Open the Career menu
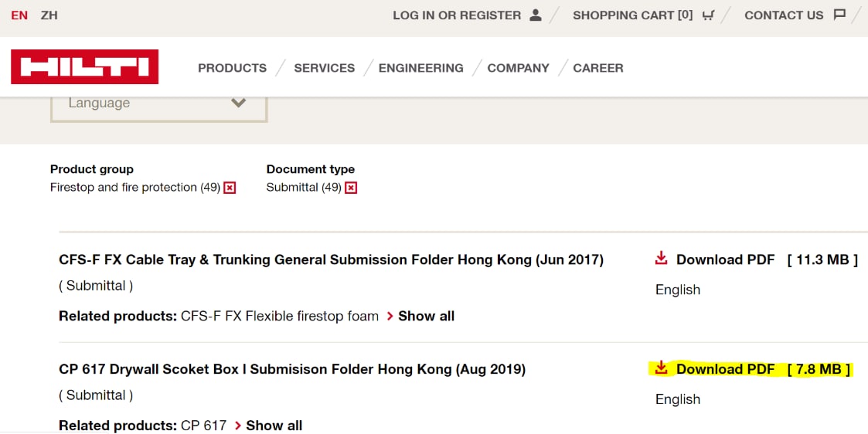This screenshot has height=434, width=868. click(x=598, y=68)
